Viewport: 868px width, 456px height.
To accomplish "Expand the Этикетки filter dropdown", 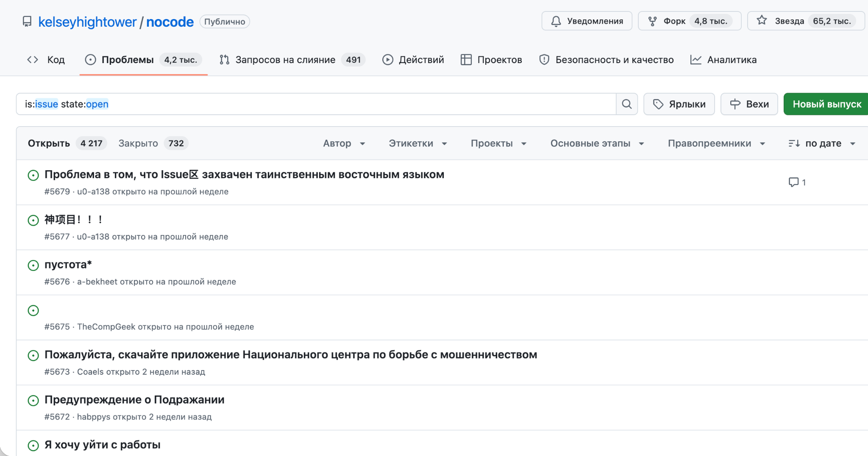I will point(417,143).
